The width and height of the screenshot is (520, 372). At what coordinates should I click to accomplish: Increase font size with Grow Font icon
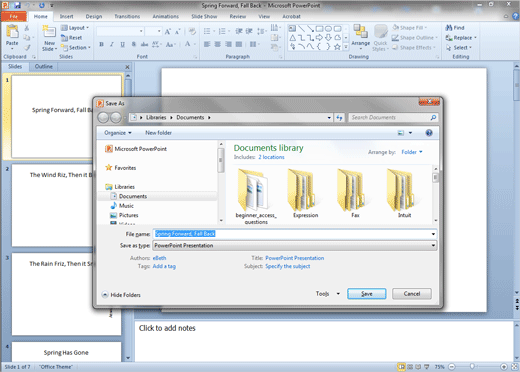[168, 32]
